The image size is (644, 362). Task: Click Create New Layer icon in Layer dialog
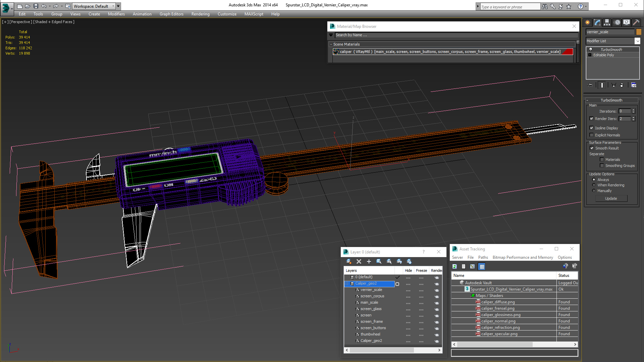coord(349,261)
